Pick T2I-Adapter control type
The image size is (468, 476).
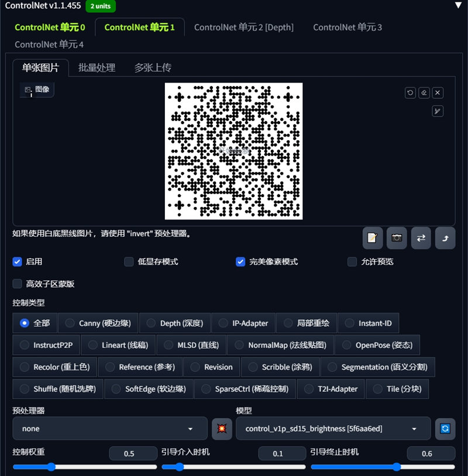click(331, 389)
